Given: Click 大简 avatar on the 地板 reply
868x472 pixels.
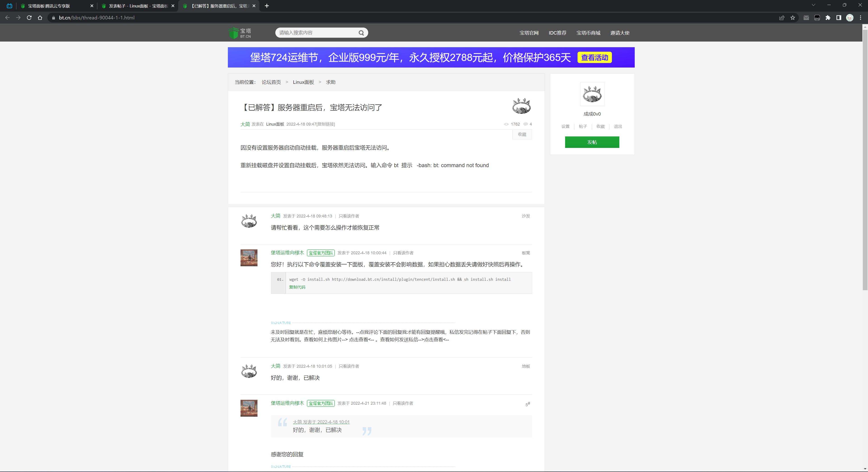Looking at the screenshot, I should click(249, 371).
